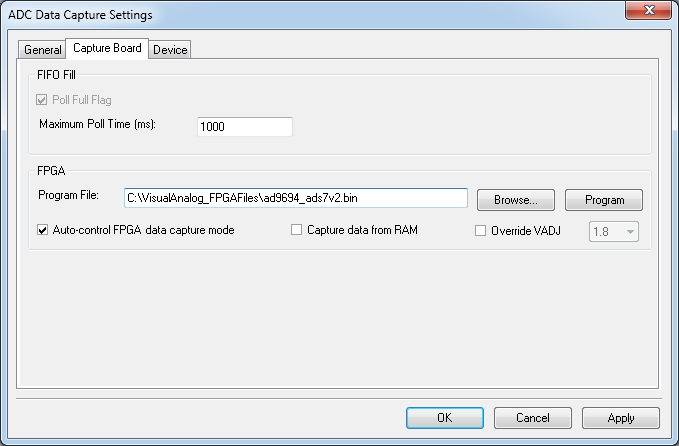Toggle the Poll Full Flag checkbox

pyautogui.click(x=43, y=99)
